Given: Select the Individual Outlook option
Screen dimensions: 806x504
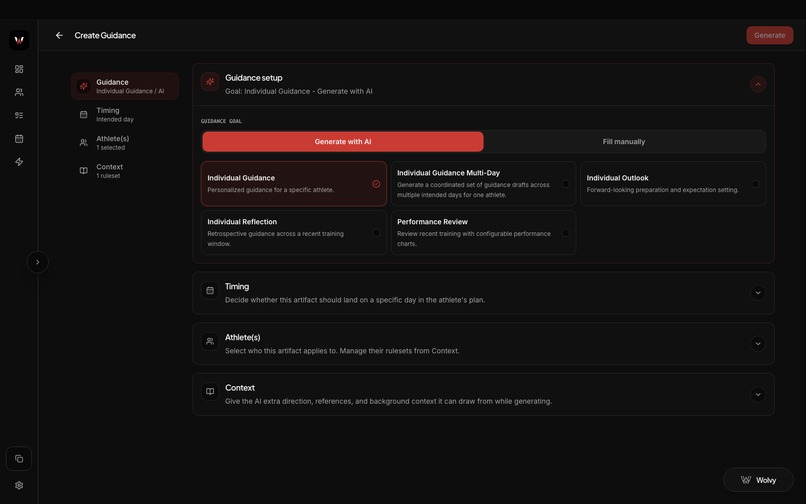Looking at the screenshot, I should pyautogui.click(x=673, y=184).
